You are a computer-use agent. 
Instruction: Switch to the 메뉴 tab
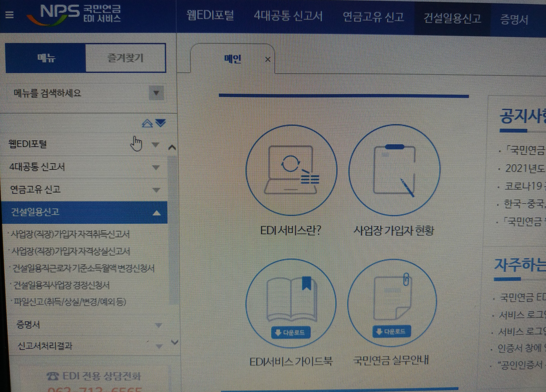[46, 58]
